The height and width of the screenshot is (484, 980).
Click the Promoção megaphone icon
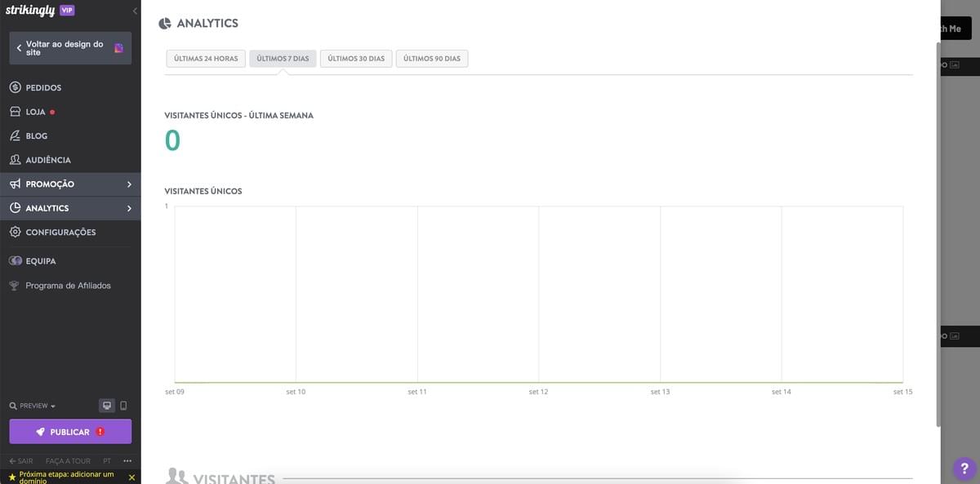point(13,183)
